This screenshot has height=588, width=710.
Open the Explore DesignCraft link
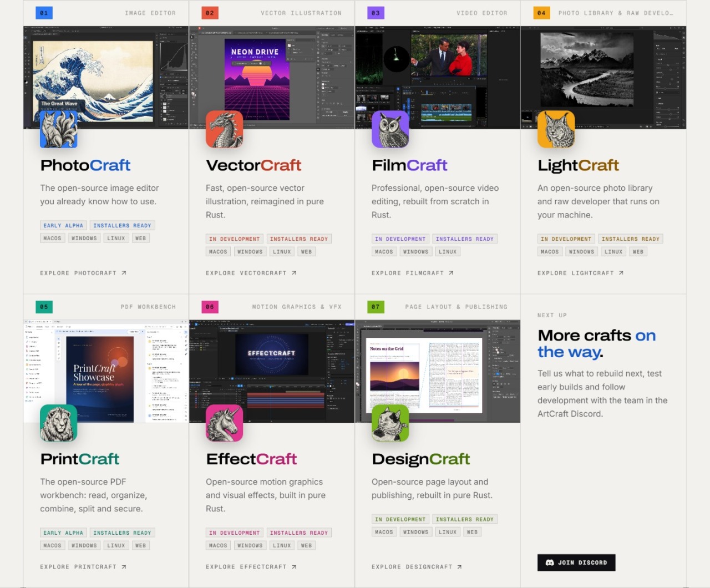coord(417,567)
